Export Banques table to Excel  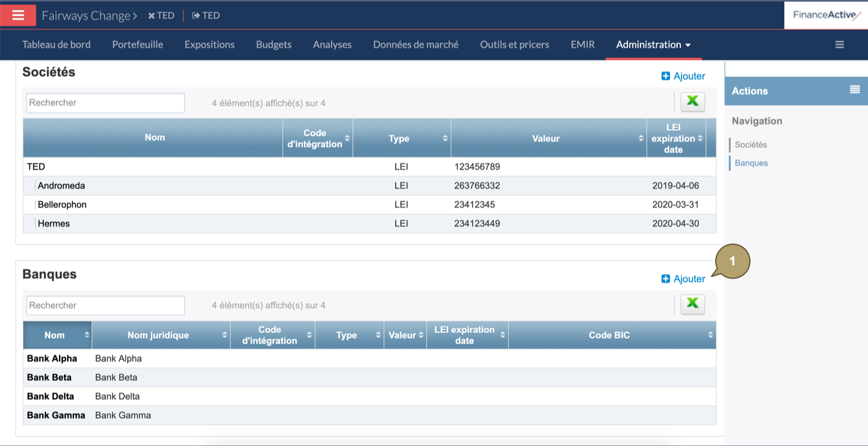pyautogui.click(x=693, y=304)
